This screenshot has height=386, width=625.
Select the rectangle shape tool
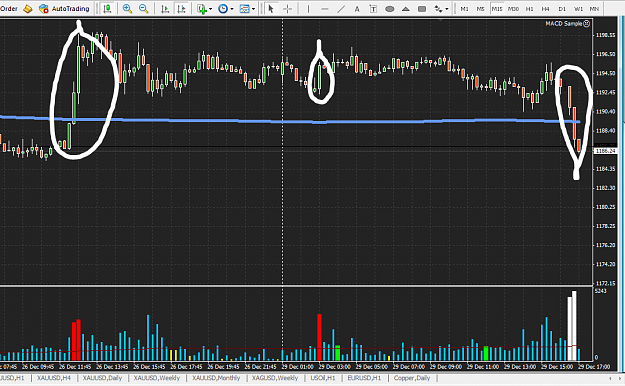point(422,8)
